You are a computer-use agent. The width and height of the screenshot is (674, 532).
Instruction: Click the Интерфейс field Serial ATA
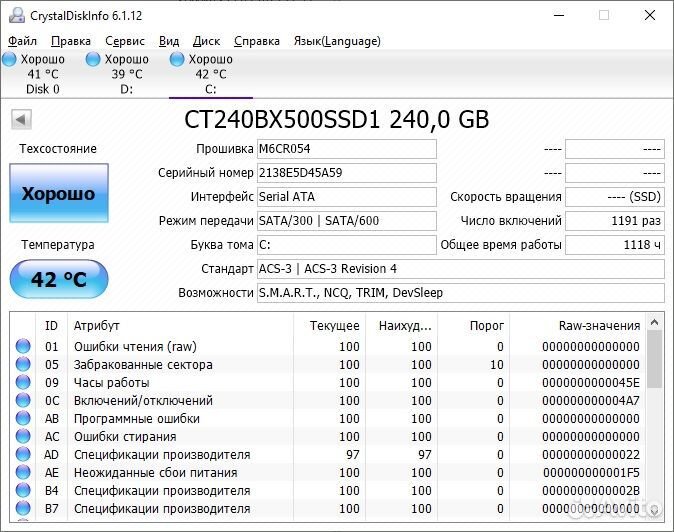pos(347,197)
